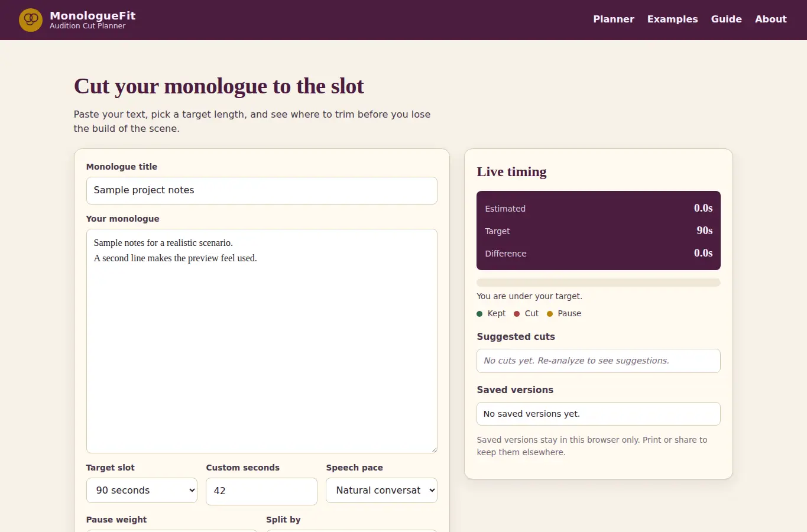This screenshot has height=532, width=807.
Task: Click the Pause weight label
Action: tap(116, 520)
